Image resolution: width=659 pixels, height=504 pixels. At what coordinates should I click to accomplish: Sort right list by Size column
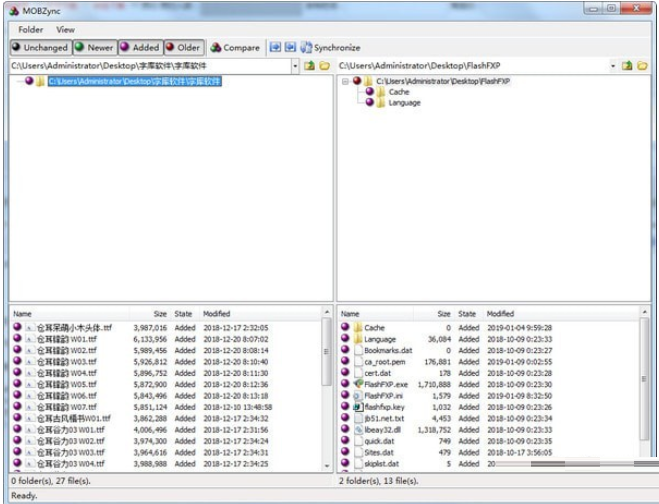pyautogui.click(x=434, y=314)
